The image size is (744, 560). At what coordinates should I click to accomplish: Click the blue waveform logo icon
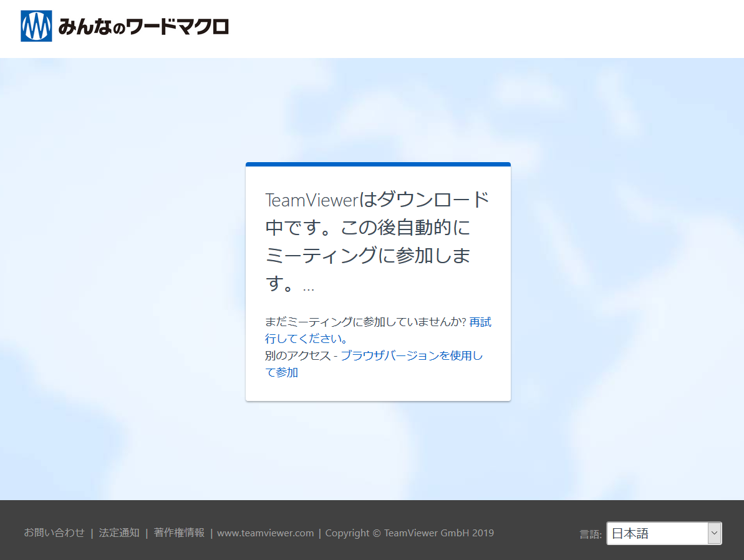tap(36, 26)
